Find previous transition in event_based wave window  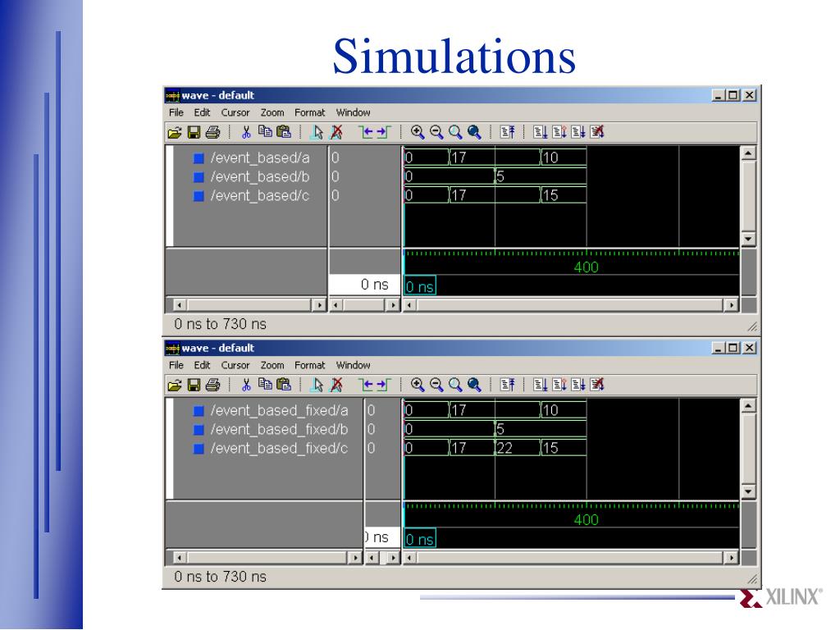366,132
